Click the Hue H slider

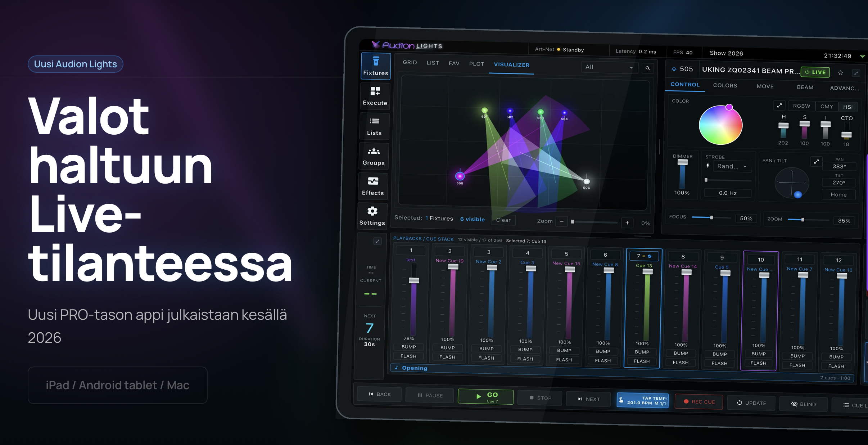tap(783, 130)
